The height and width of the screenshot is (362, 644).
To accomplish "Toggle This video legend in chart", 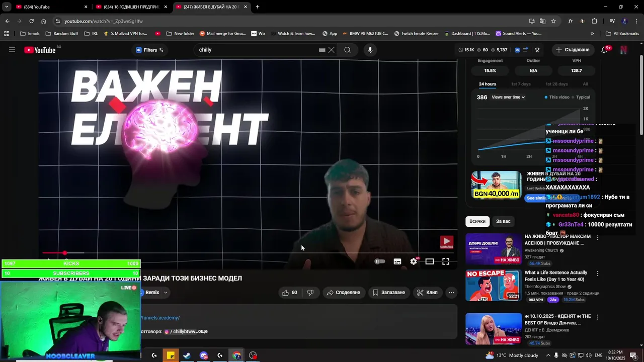I will [557, 97].
